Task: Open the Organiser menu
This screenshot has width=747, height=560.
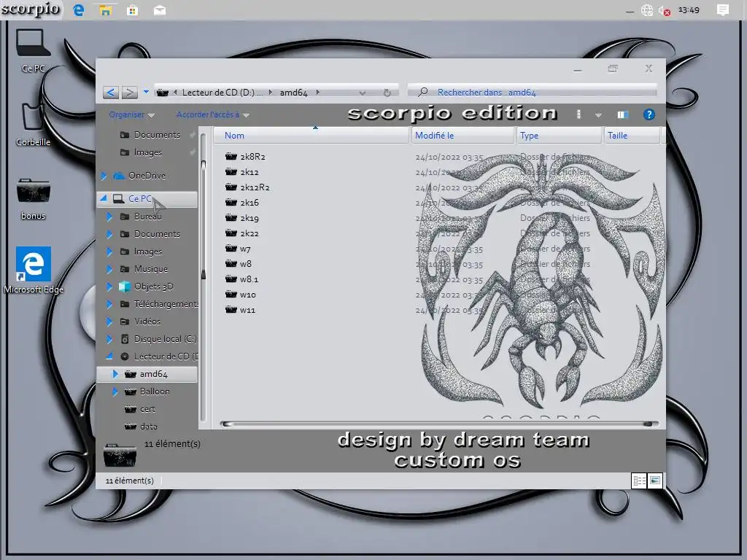Action: [x=131, y=114]
